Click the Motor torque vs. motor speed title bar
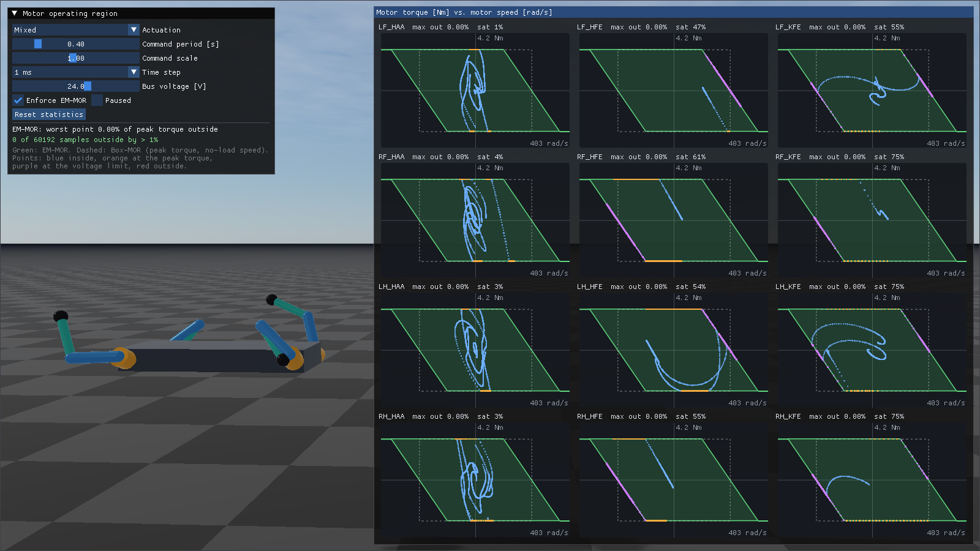This screenshot has width=980, height=551. (x=674, y=12)
